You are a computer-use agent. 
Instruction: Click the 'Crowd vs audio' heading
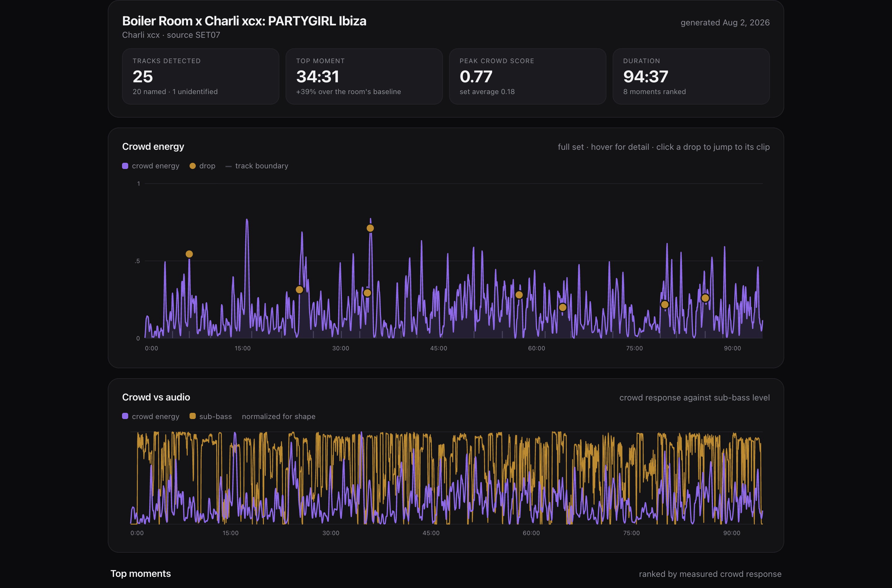pyautogui.click(x=156, y=397)
